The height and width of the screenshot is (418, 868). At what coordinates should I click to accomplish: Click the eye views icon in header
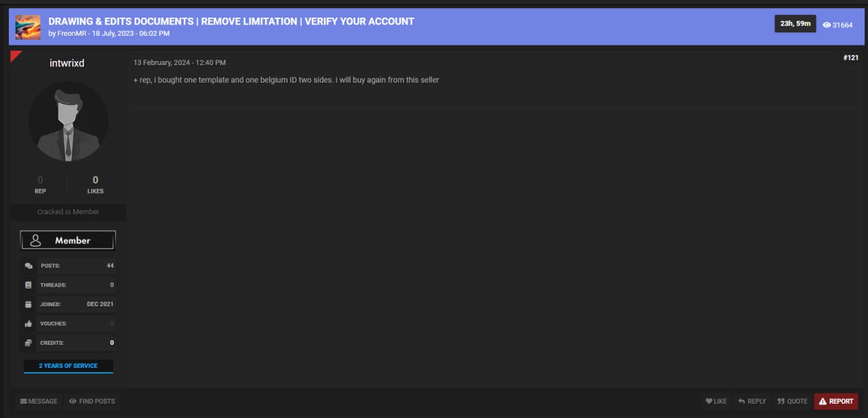click(x=826, y=25)
